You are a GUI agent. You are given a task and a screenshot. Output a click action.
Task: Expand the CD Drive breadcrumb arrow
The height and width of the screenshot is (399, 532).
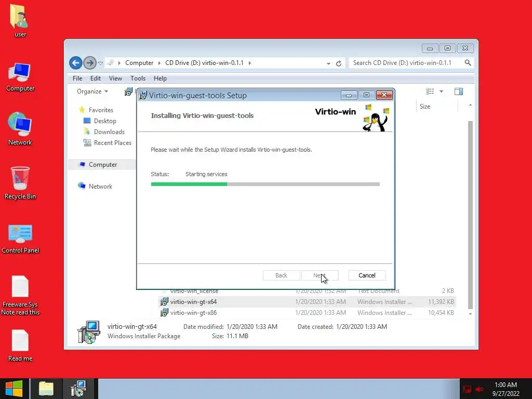click(x=250, y=63)
